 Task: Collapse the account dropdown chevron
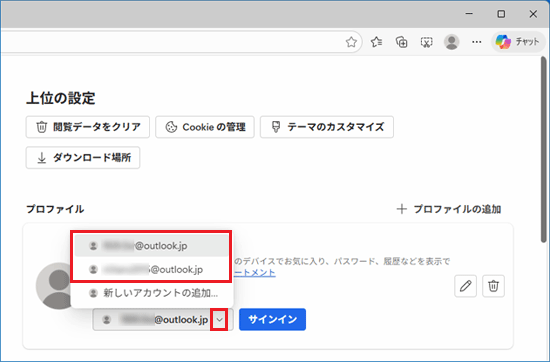click(x=219, y=320)
